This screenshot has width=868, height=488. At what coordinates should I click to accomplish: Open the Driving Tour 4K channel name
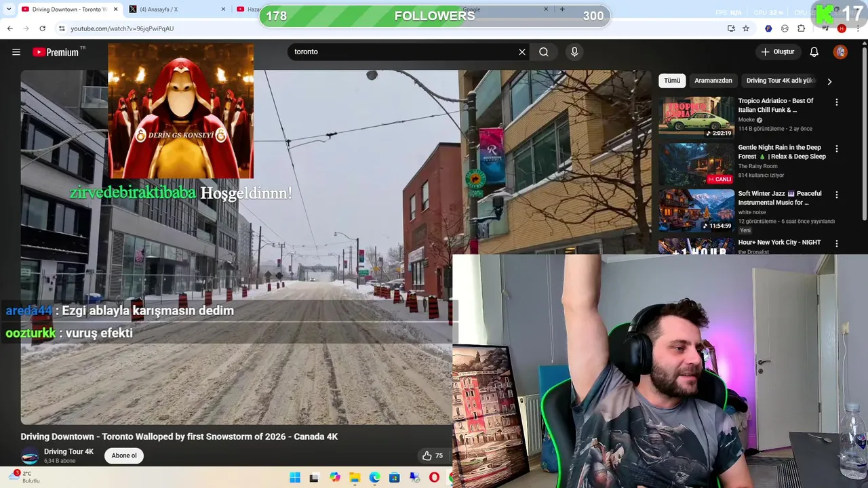pos(68,451)
